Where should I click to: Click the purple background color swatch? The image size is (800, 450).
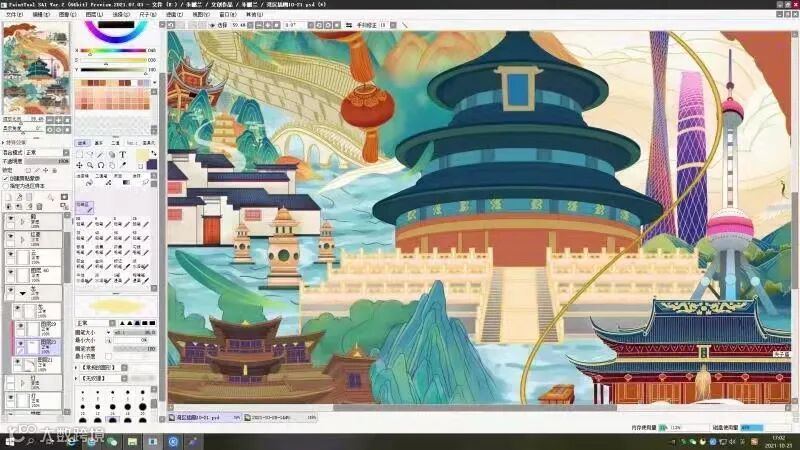click(x=152, y=164)
